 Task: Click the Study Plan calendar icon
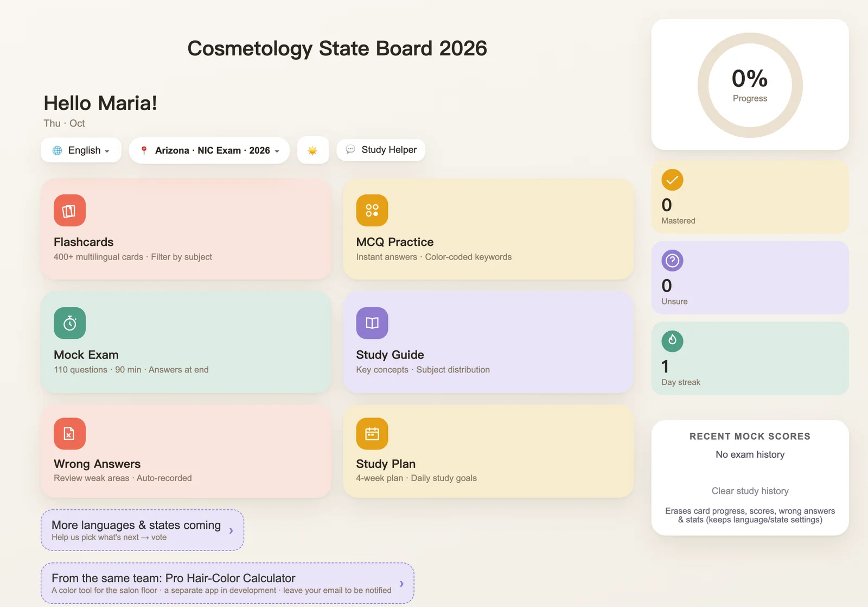pos(372,434)
